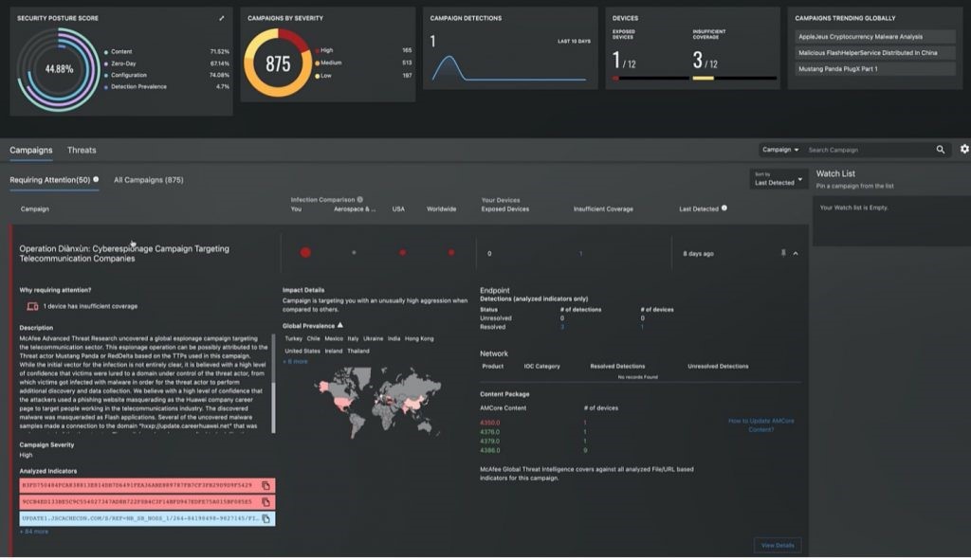
Task: Open Mustang Panda PlugX Part 1
Action: pyautogui.click(x=874, y=68)
